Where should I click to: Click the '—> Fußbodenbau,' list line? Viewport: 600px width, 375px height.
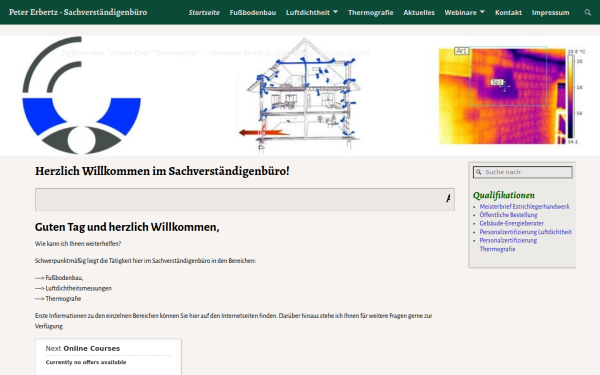[x=59, y=278]
